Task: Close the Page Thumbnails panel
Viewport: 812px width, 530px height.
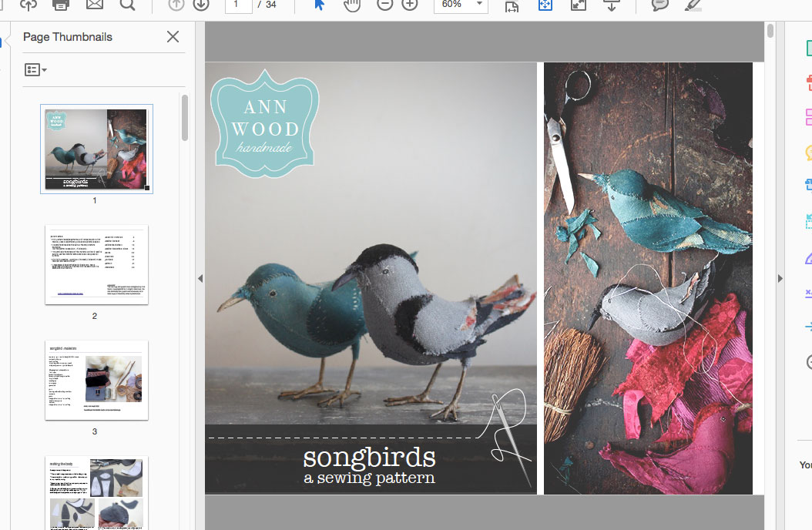Action: tap(173, 36)
